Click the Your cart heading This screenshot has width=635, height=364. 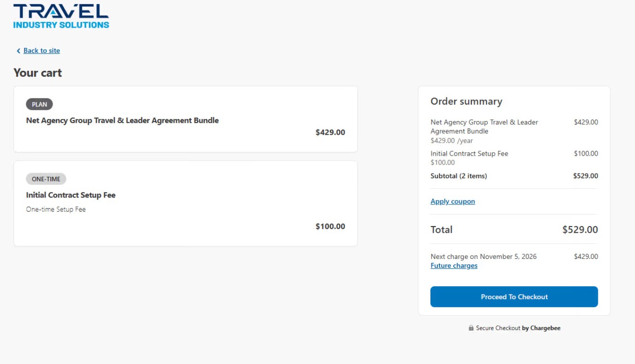pyautogui.click(x=38, y=73)
